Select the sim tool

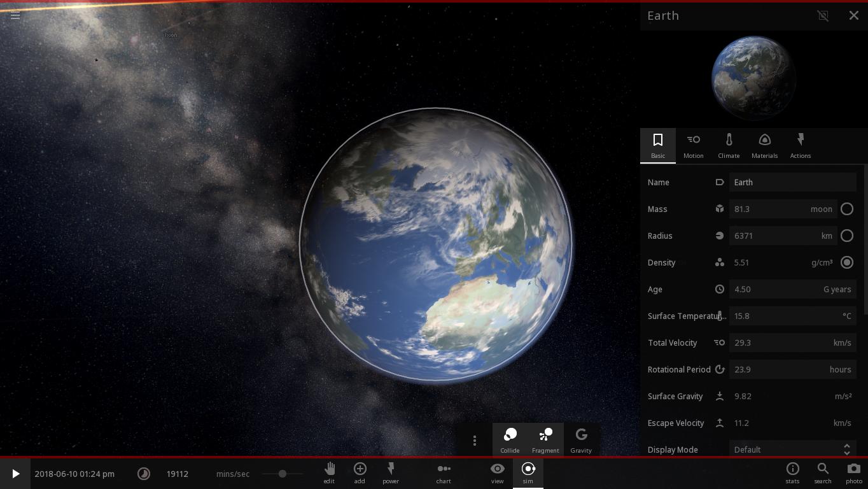[528, 473]
